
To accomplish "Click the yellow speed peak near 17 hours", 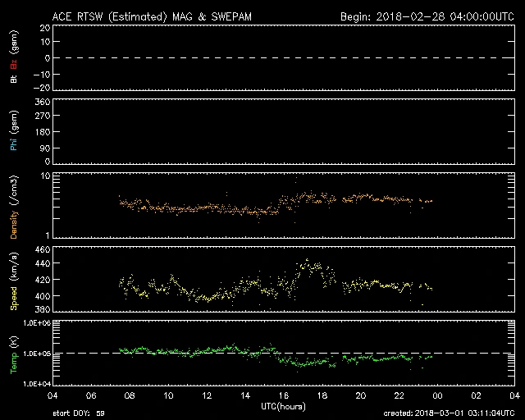I will (x=307, y=261).
